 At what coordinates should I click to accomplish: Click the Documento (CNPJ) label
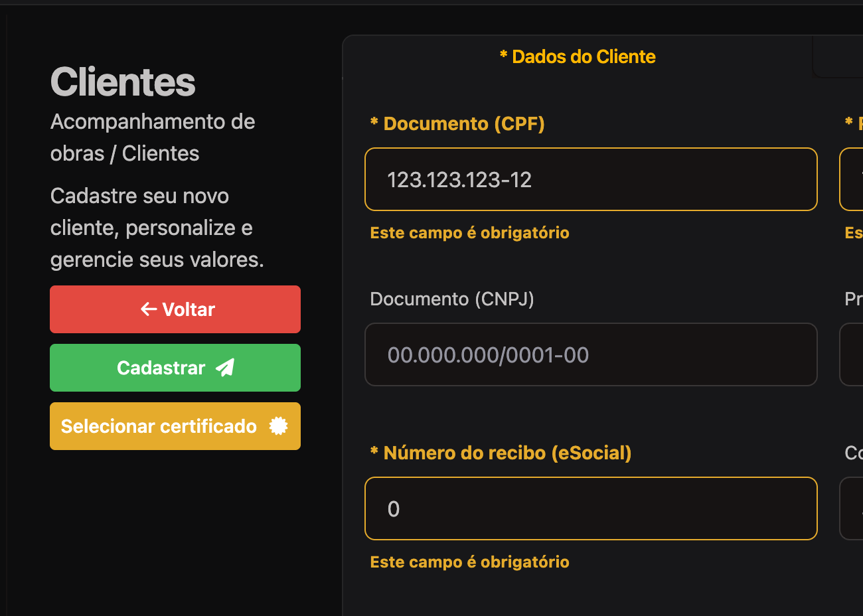tap(451, 299)
